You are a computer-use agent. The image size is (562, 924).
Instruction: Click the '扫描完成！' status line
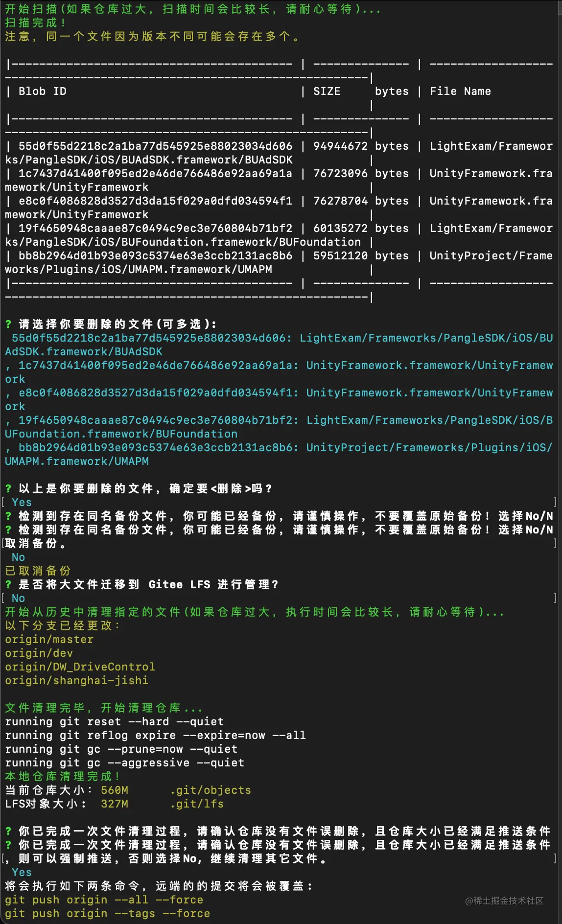pos(35,23)
